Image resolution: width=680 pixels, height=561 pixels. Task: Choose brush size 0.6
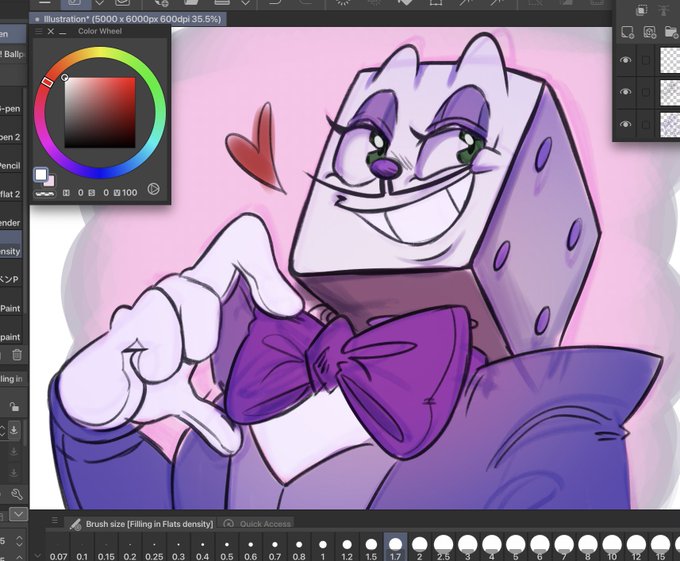251,548
